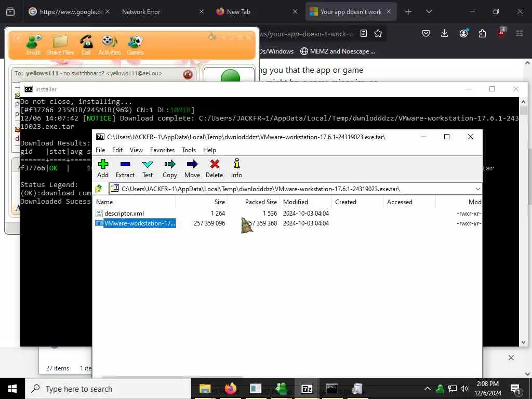
Task: Select the VMware-workstation-17... file row
Action: [136, 223]
